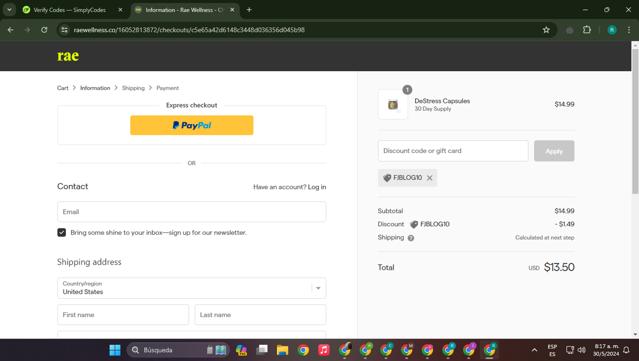Click the First name field
Image resolution: width=639 pixels, height=361 pixels.
click(x=123, y=315)
